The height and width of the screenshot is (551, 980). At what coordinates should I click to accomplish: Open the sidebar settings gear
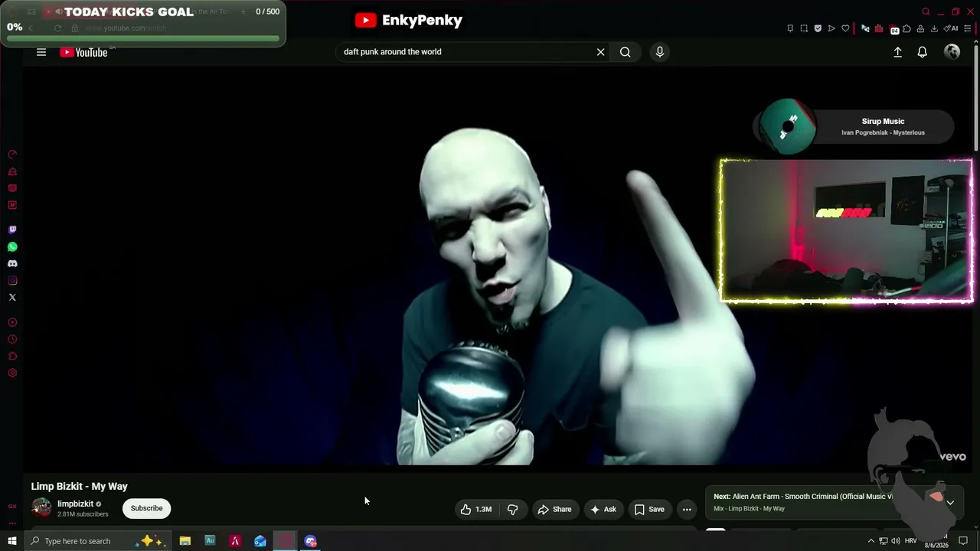(12, 373)
